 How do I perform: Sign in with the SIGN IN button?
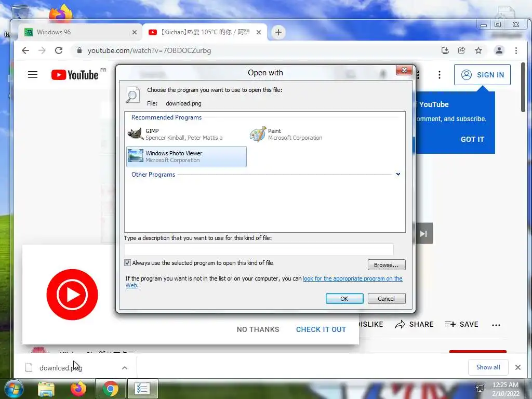tap(482, 75)
